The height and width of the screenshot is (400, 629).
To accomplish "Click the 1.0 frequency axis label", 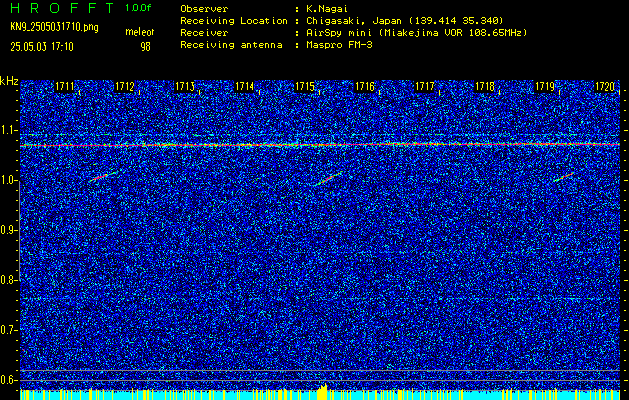I will [x=9, y=181].
